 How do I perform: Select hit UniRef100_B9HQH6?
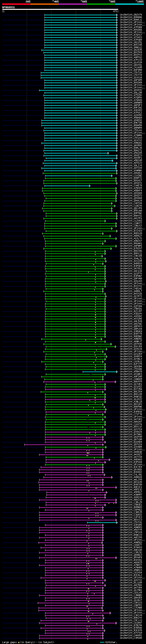131,17
